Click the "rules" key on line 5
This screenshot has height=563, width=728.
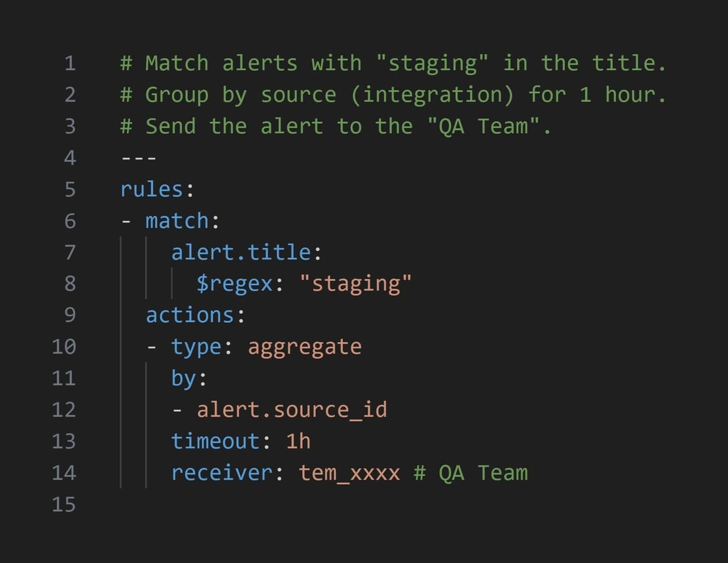click(151, 189)
